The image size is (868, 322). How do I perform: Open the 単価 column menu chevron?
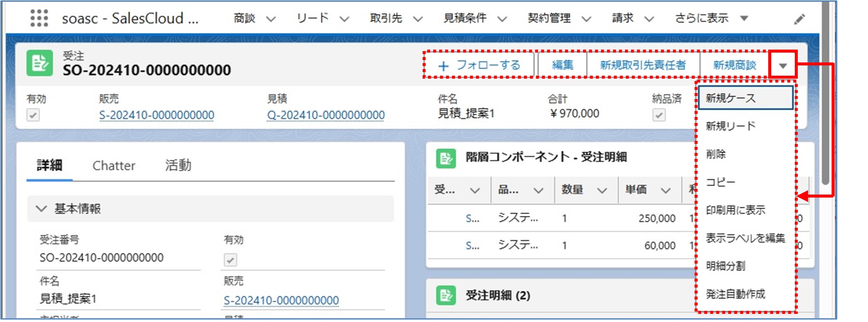tap(665, 190)
